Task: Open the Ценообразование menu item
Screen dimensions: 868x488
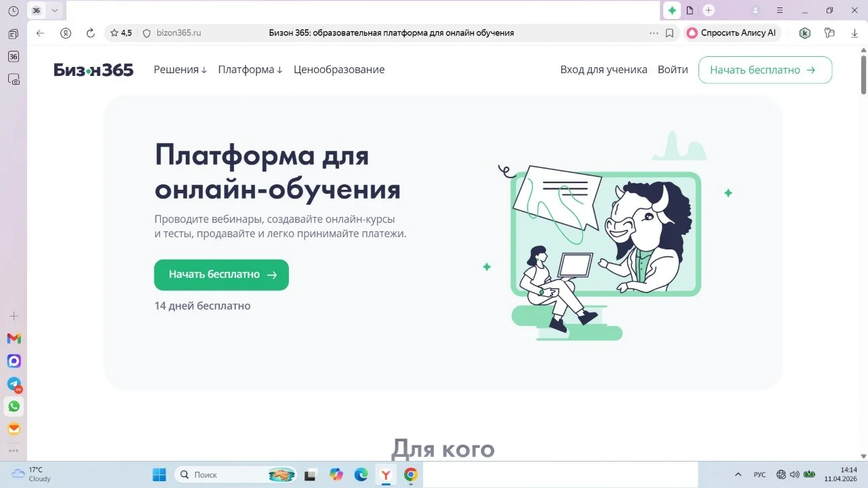Action: click(x=339, y=70)
